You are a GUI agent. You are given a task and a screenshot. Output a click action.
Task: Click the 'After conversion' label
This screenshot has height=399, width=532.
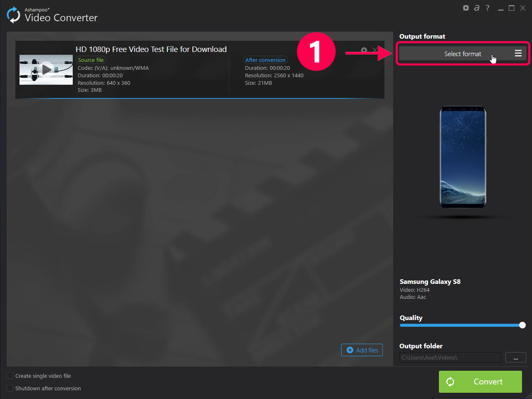[265, 60]
